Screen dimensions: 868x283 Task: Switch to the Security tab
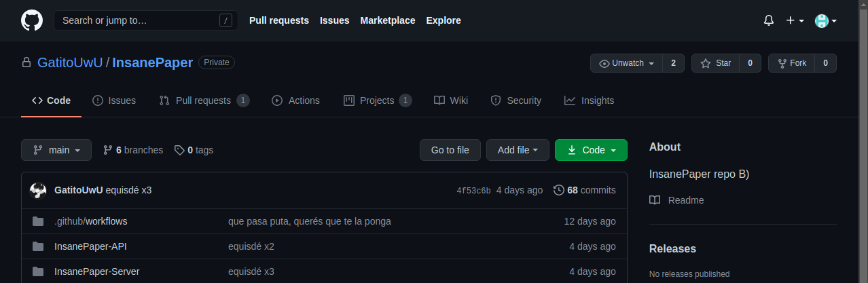click(516, 100)
